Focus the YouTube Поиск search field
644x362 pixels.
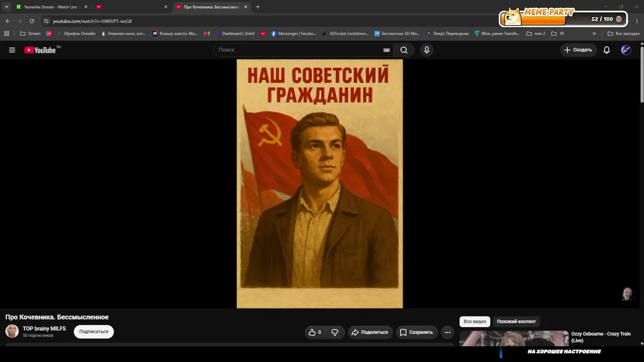299,50
